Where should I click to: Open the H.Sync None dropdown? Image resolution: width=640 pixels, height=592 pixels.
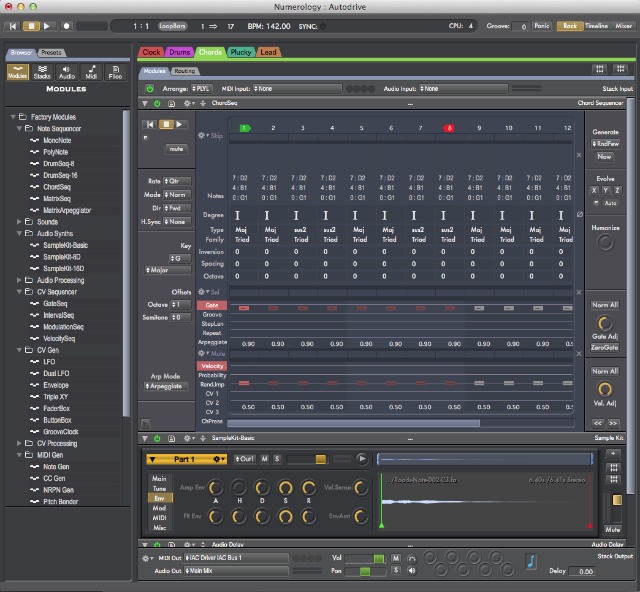[x=177, y=222]
